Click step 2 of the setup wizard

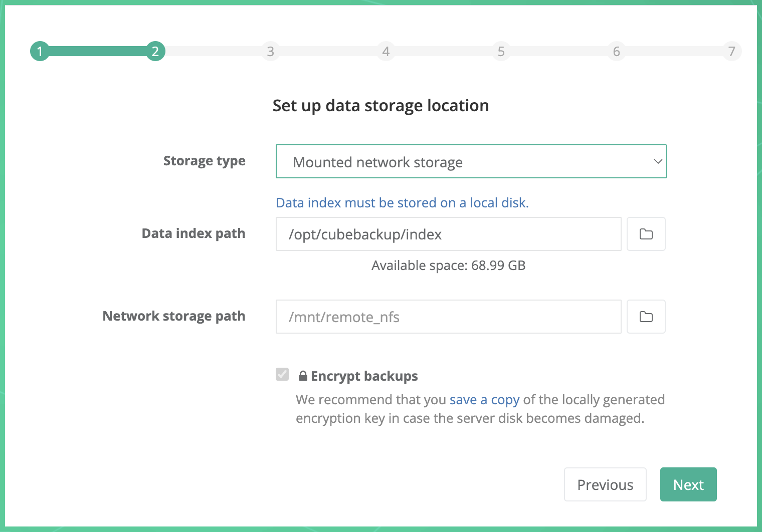[x=155, y=51]
